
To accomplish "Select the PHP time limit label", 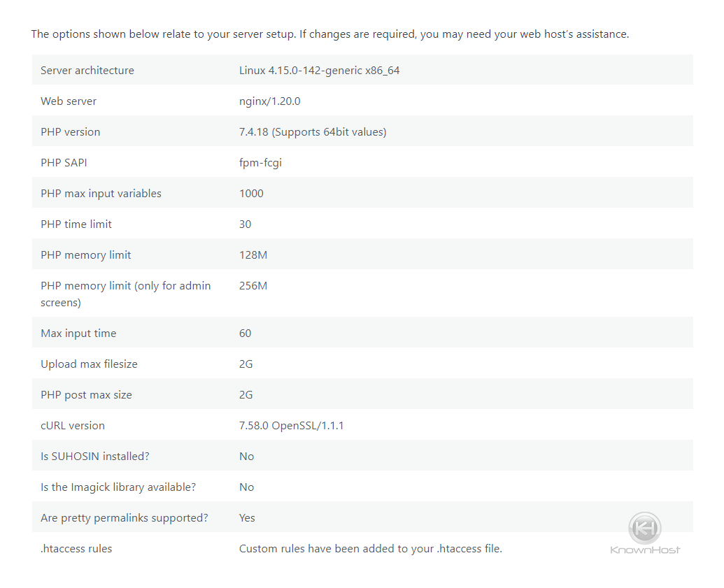I will pos(76,224).
